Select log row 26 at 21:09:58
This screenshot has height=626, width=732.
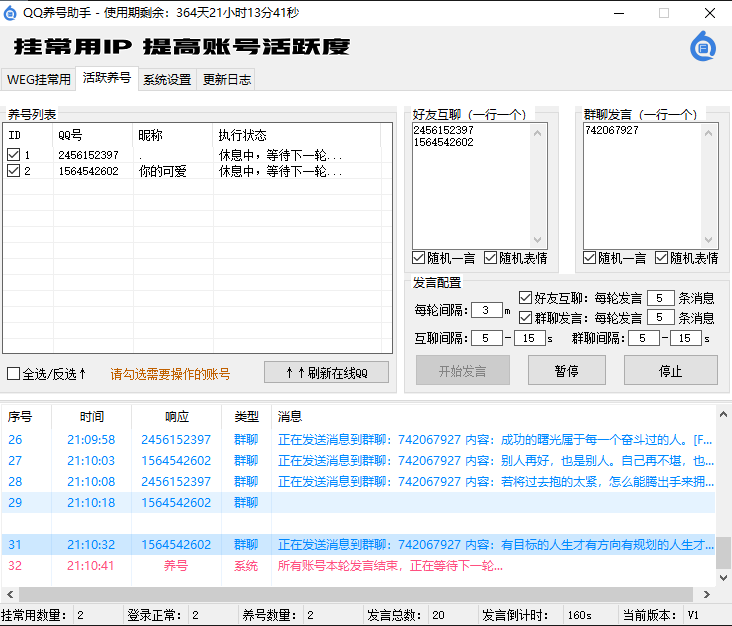358,440
